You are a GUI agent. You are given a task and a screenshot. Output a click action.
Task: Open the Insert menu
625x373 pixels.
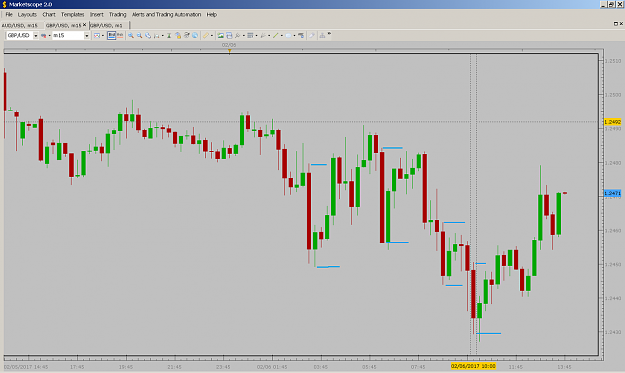(x=96, y=15)
